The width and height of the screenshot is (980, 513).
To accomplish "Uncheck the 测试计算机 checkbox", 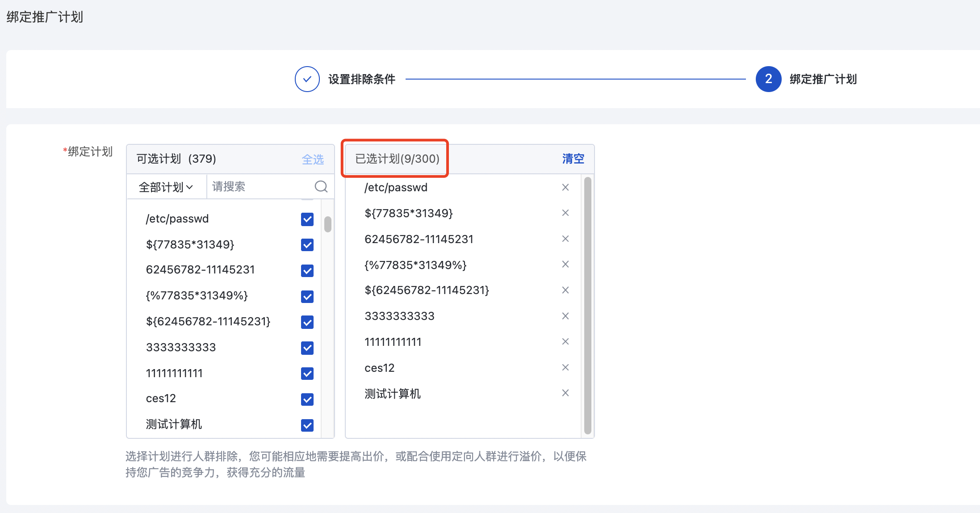I will 307,425.
